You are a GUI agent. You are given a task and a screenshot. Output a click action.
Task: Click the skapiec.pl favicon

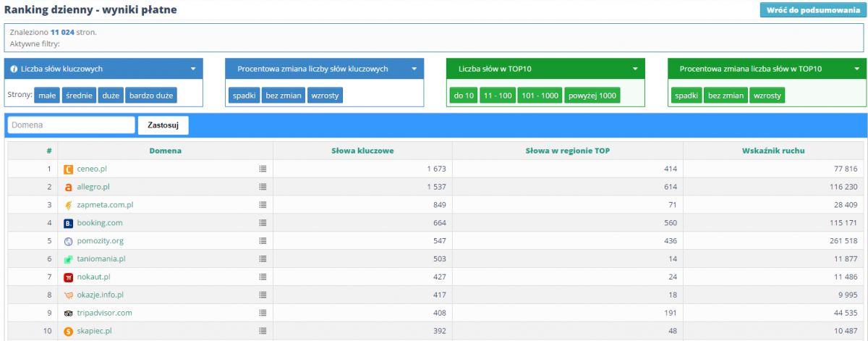coord(69,332)
